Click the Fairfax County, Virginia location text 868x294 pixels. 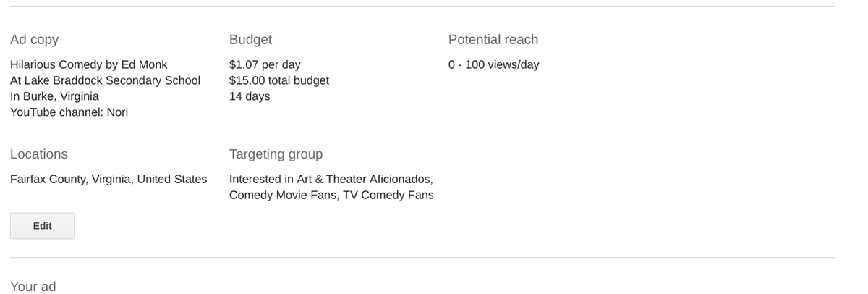pos(109,179)
